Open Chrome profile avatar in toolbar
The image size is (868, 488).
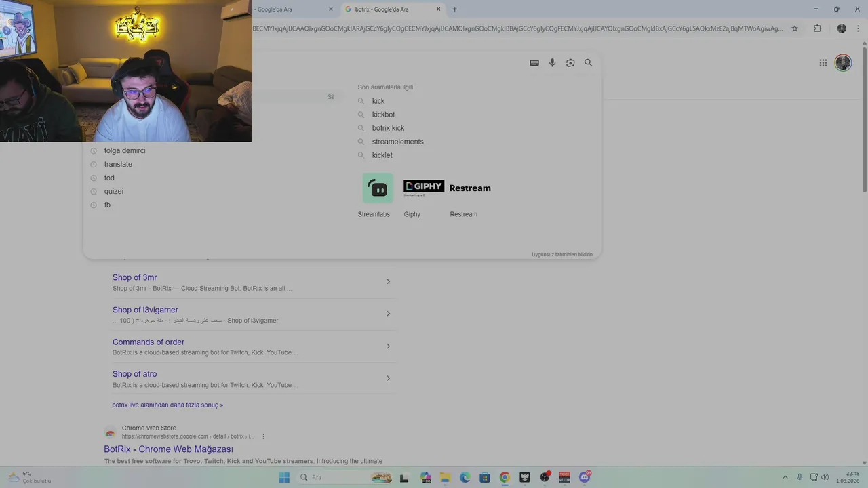[842, 28]
